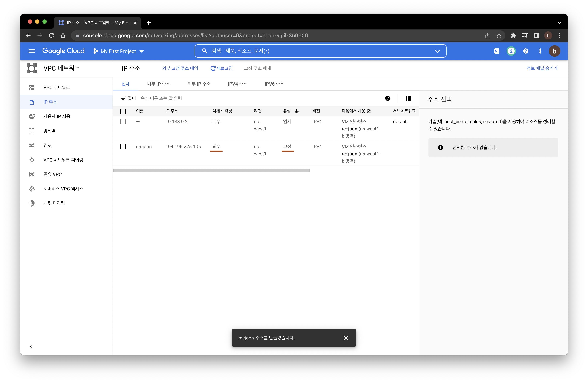Open Cloud Shell terminal icon
The image size is (588, 382).
[496, 51]
